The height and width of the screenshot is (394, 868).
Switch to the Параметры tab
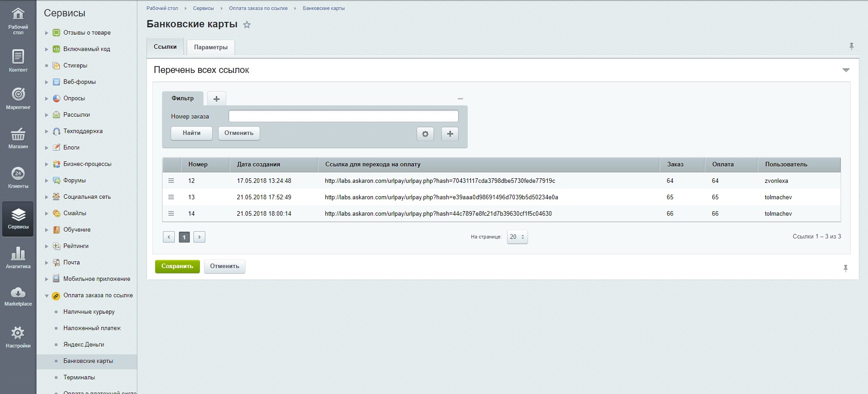(x=211, y=47)
